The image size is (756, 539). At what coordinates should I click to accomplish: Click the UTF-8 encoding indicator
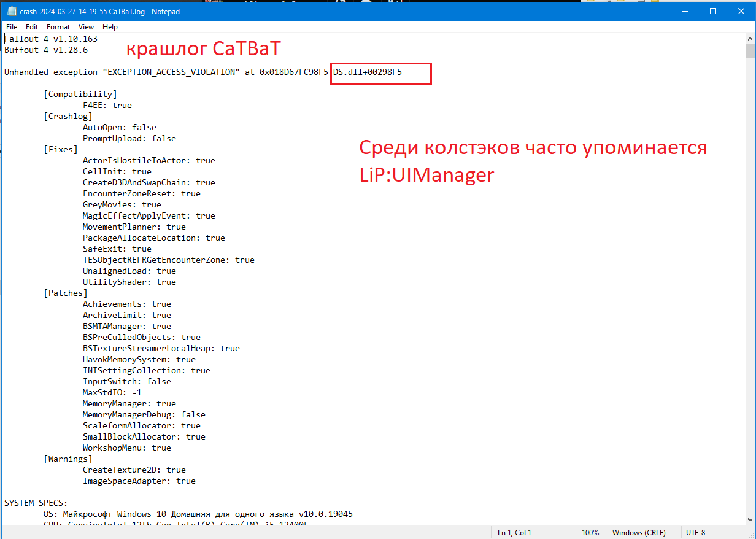coord(696,533)
